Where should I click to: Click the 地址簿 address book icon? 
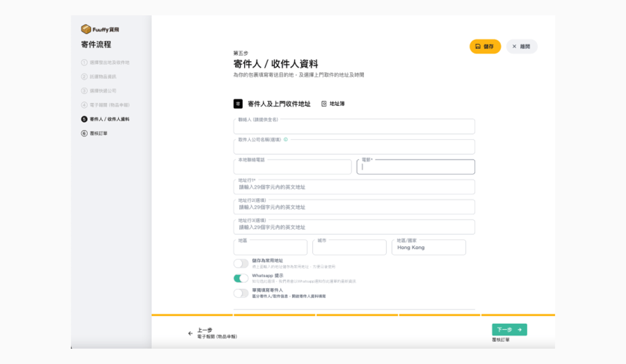(324, 104)
